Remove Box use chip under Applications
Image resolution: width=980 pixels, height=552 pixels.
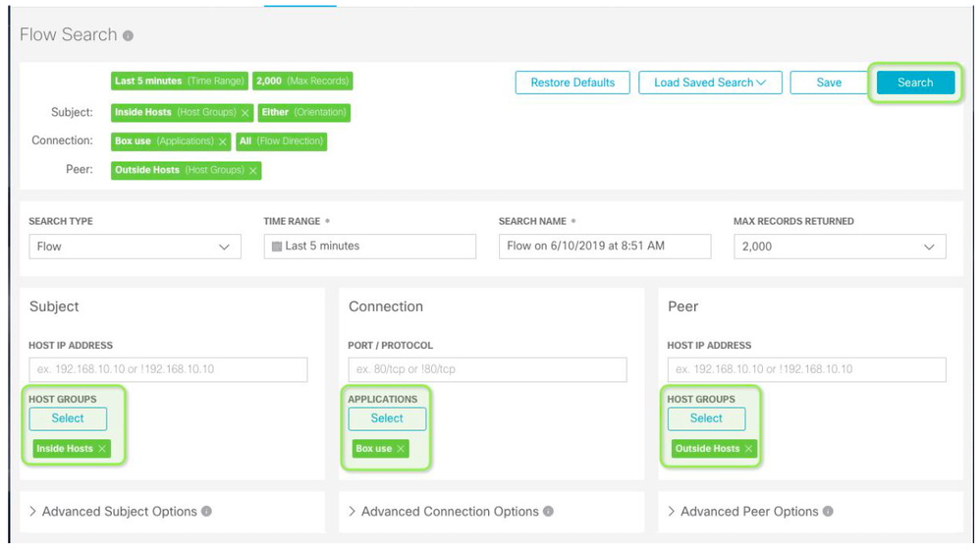pos(401,449)
